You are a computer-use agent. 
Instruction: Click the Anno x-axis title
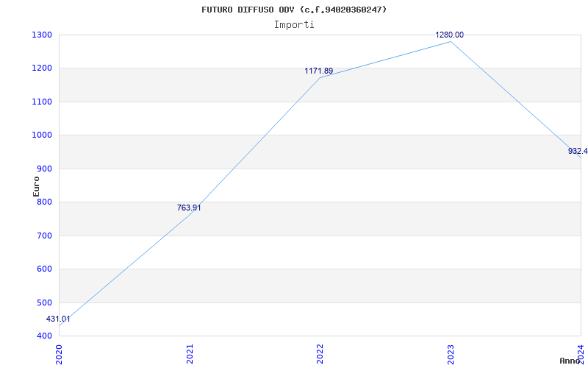571,361
